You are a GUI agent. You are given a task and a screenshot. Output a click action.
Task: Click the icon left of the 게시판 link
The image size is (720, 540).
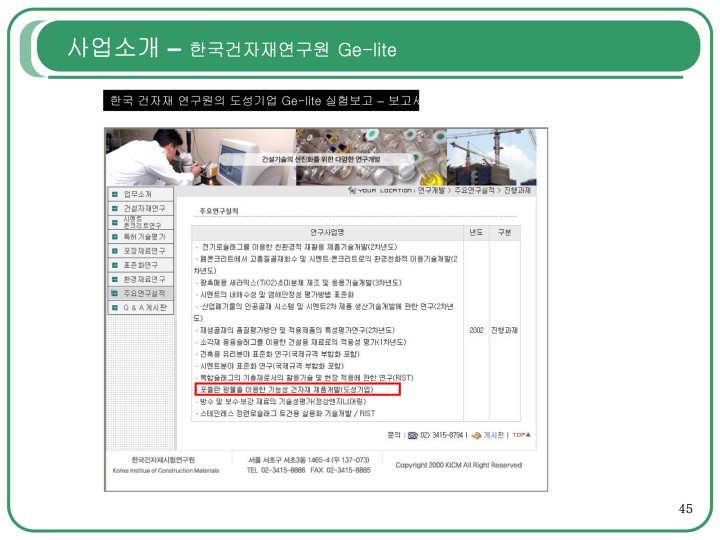click(477, 435)
